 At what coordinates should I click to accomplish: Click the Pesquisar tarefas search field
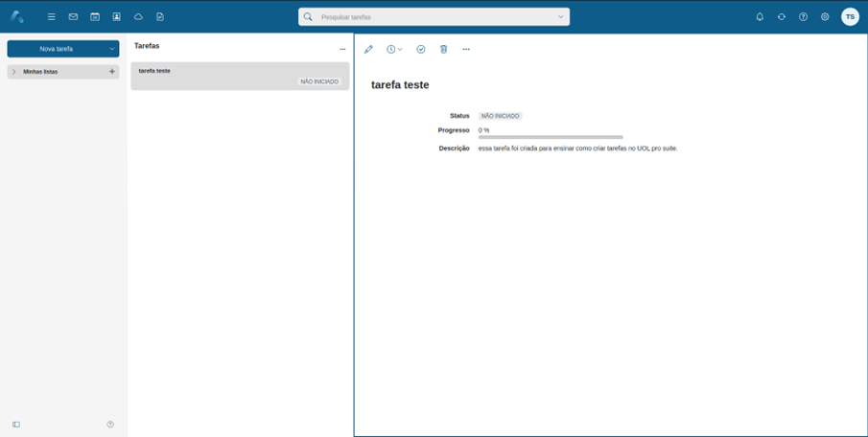pyautogui.click(x=434, y=17)
